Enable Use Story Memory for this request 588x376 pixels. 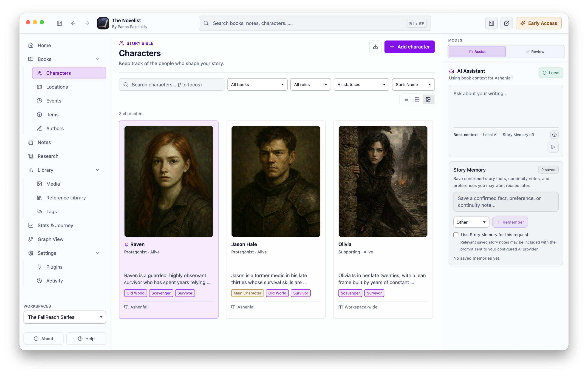coord(456,235)
